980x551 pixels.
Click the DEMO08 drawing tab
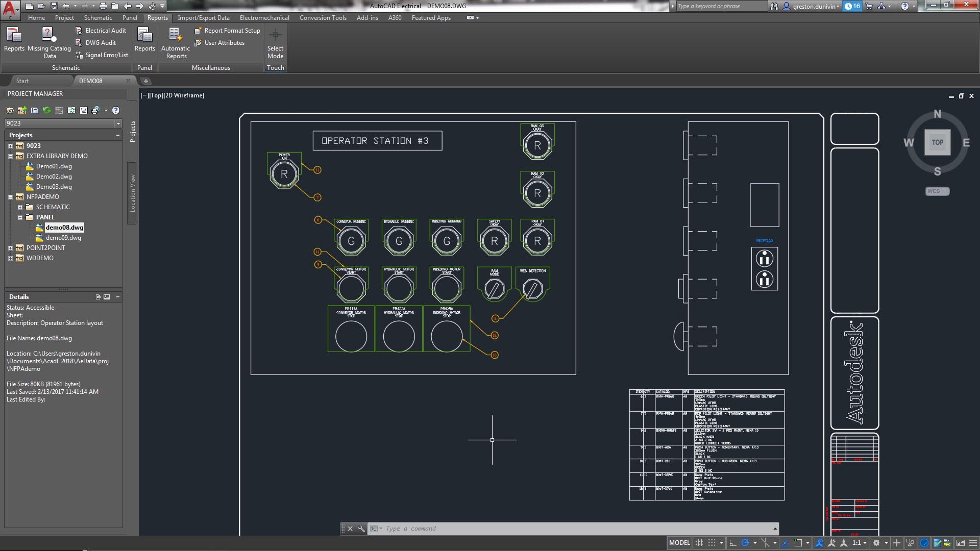click(x=90, y=81)
